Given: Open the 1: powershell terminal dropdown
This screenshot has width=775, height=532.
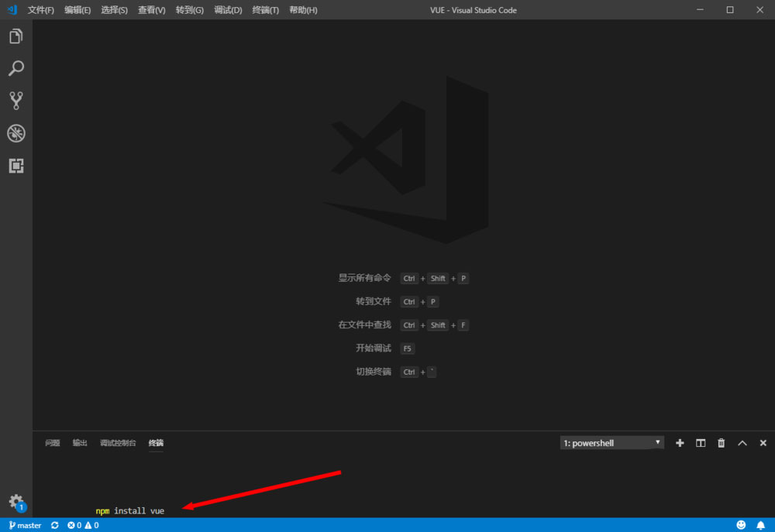Looking at the screenshot, I should click(x=611, y=442).
